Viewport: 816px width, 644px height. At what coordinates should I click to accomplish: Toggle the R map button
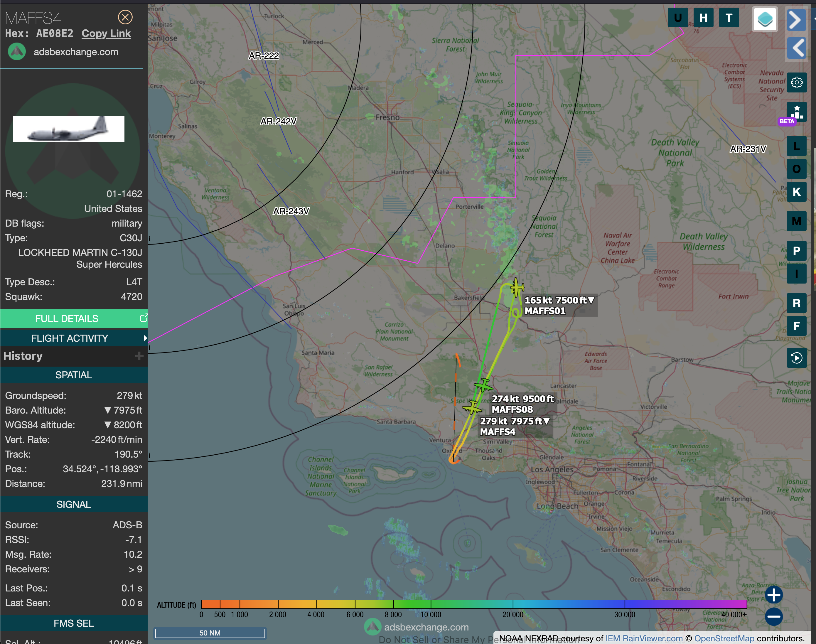click(797, 303)
